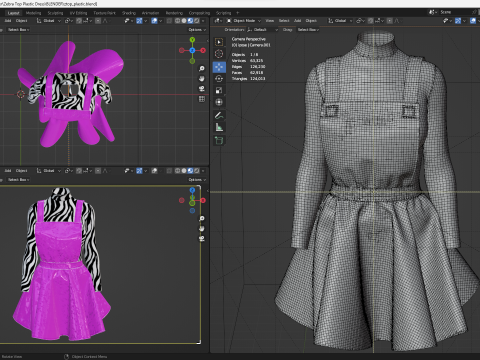Open the Select menu in right viewport header
The image size is (480, 360).
pos(284,21)
